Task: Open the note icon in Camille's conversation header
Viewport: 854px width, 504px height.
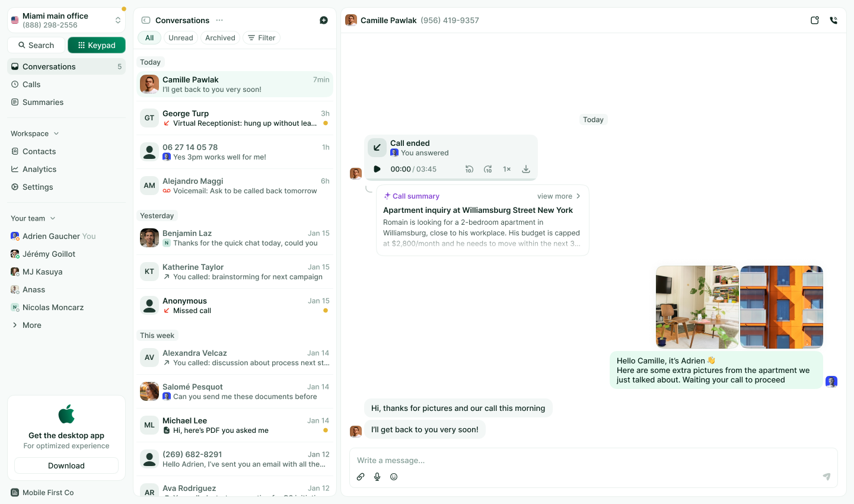Action: coord(815,20)
